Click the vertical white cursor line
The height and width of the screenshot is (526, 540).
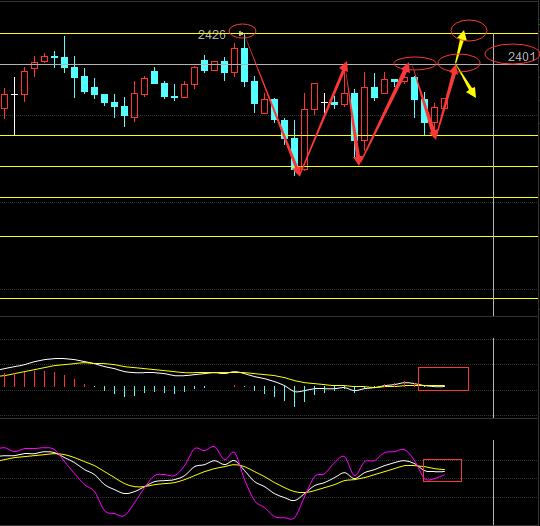(x=494, y=172)
